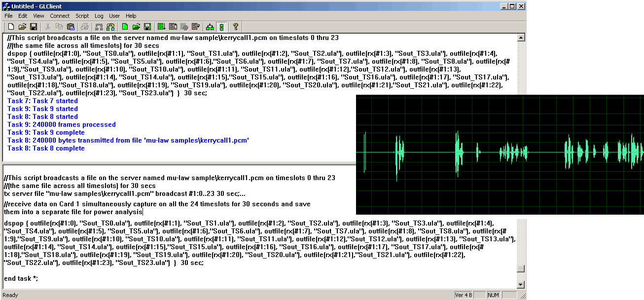Open a script with the green folder icon
This screenshot has width=644, height=300.
(x=136, y=26)
